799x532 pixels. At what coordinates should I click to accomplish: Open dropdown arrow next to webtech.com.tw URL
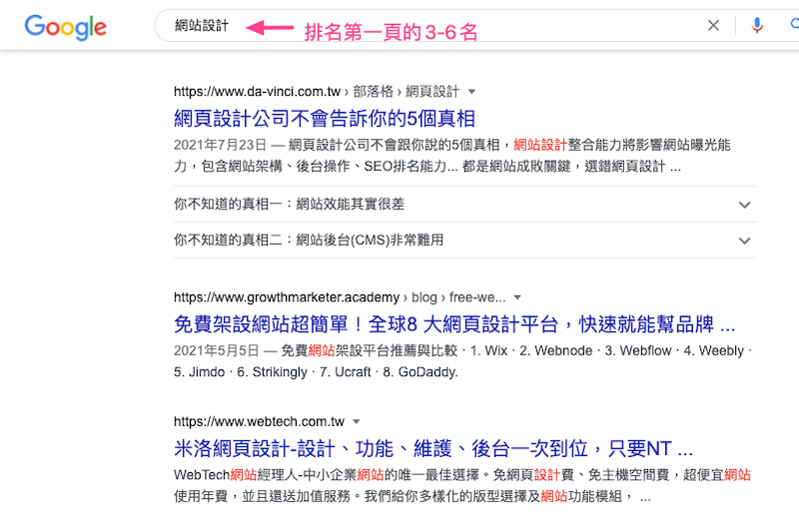click(357, 421)
